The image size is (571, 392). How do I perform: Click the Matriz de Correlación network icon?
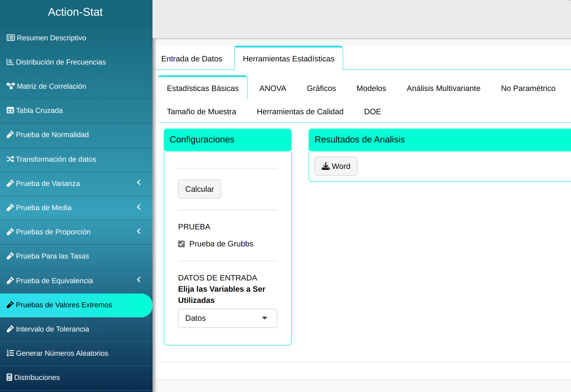tap(11, 86)
